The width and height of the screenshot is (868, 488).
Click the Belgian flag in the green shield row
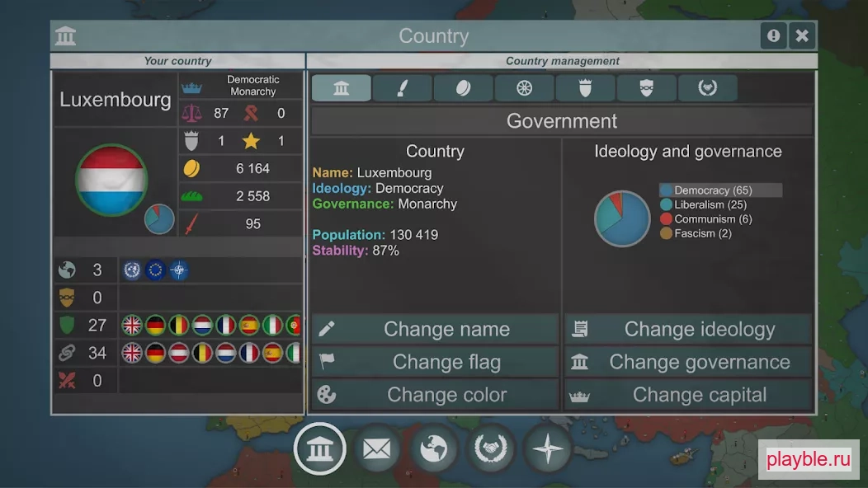coord(179,326)
